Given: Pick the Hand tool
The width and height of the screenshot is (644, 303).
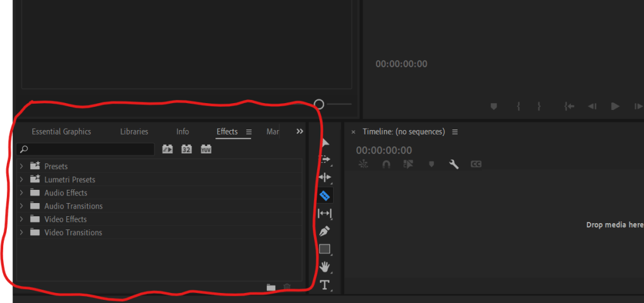Looking at the screenshot, I should [x=325, y=267].
